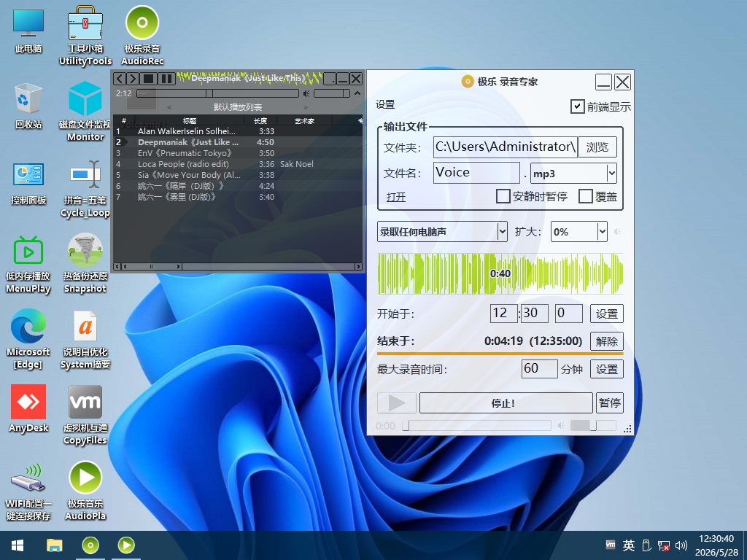Open the AnyDesk desktop shortcut

pyautogui.click(x=28, y=408)
